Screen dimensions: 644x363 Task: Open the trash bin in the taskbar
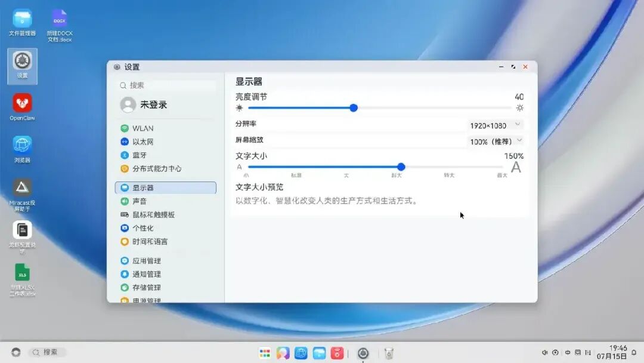pos(389,353)
